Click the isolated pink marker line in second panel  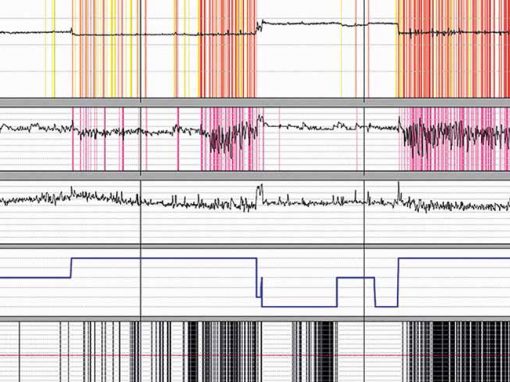[x=178, y=139]
